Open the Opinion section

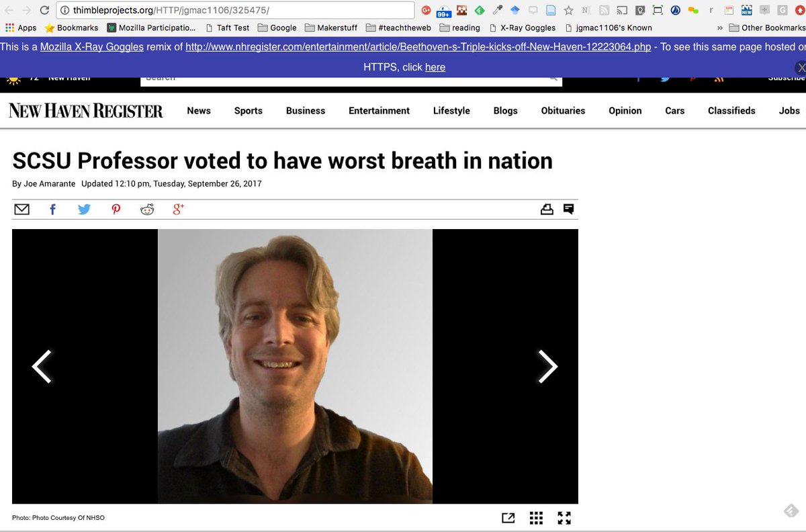point(625,111)
